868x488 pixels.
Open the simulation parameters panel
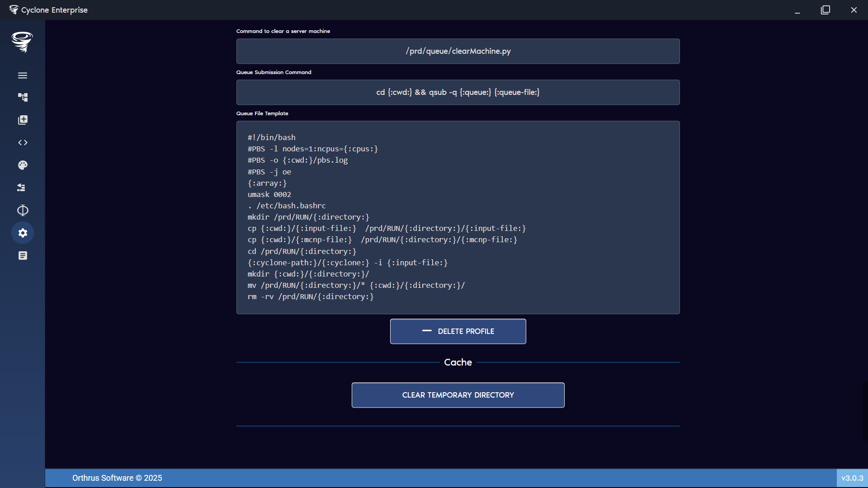tap(23, 187)
